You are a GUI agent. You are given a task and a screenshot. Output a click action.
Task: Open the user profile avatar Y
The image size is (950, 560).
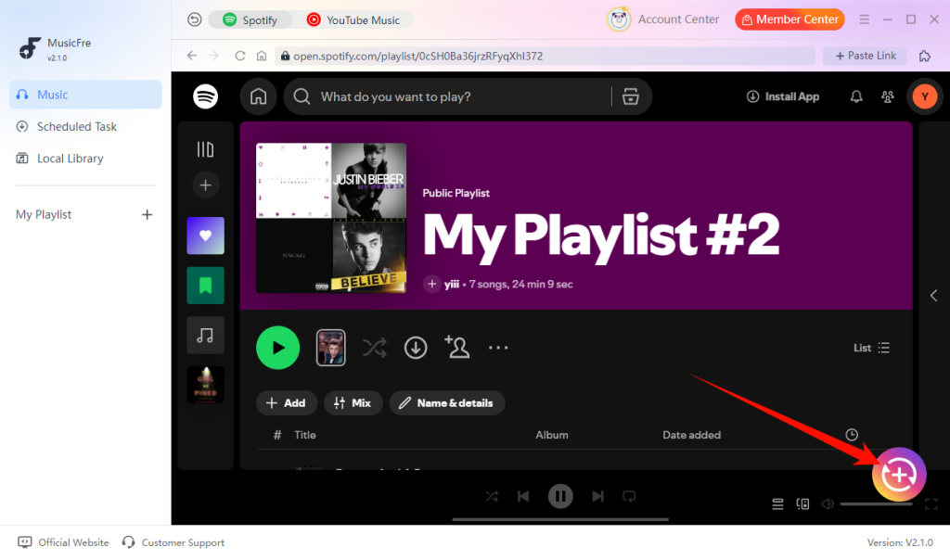point(925,96)
